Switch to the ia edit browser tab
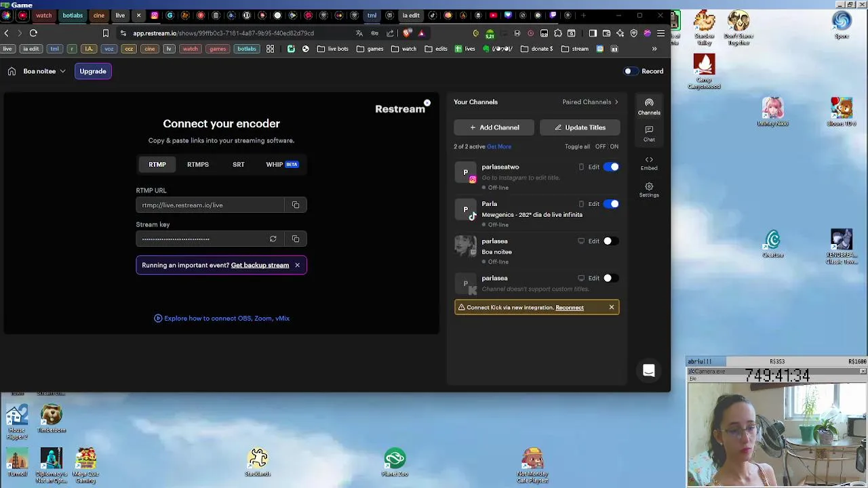Viewport: 868px width, 488px height. pos(411,15)
